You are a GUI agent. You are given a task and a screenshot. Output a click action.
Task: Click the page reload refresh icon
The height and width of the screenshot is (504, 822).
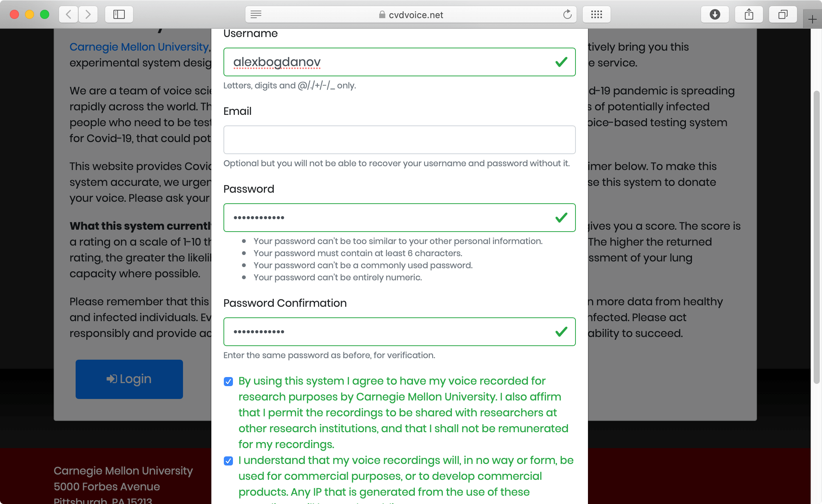(567, 14)
